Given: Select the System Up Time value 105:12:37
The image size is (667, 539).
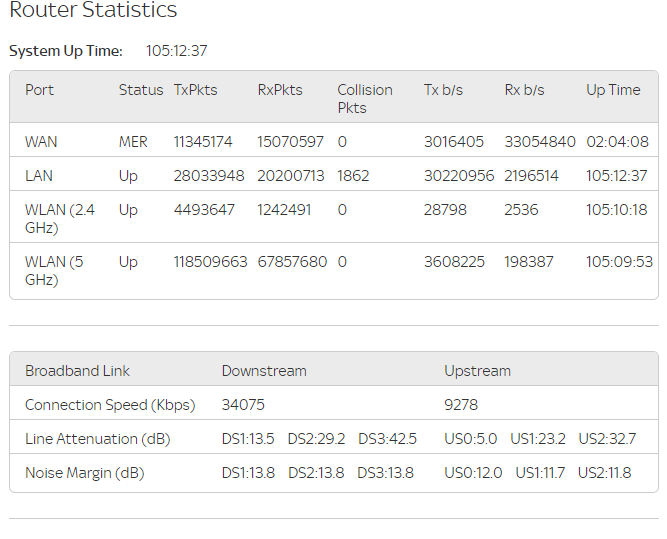Looking at the screenshot, I should pyautogui.click(x=176, y=51).
